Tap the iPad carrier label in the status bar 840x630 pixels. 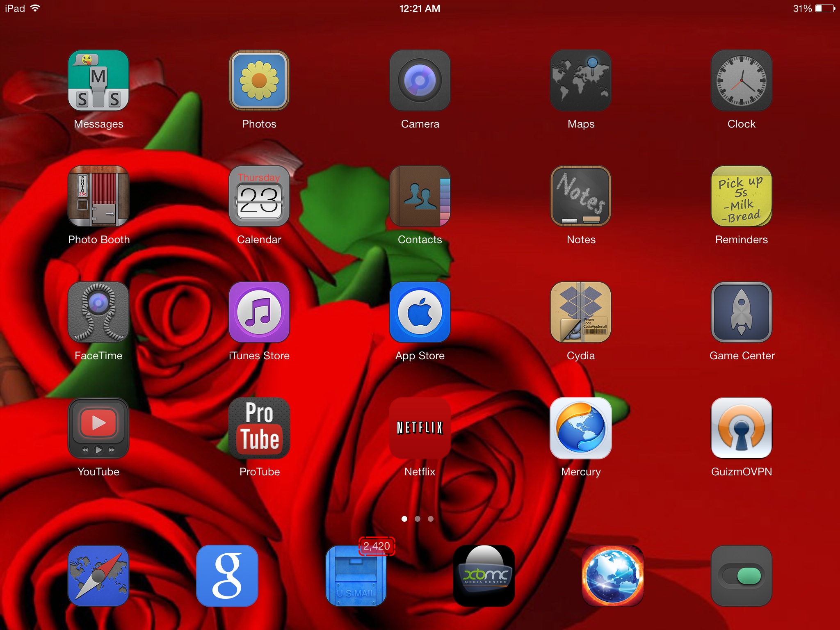click(x=15, y=9)
